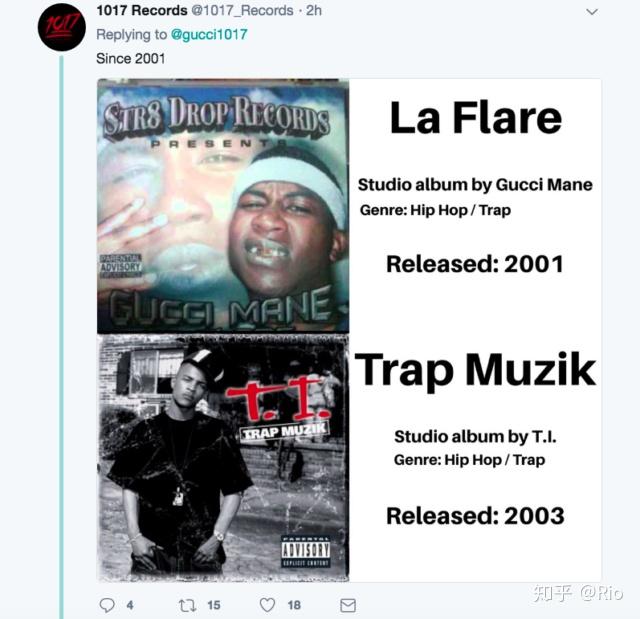Screen dimensions: 640x619
Task: Click the reply count 4
Action: [130, 605]
